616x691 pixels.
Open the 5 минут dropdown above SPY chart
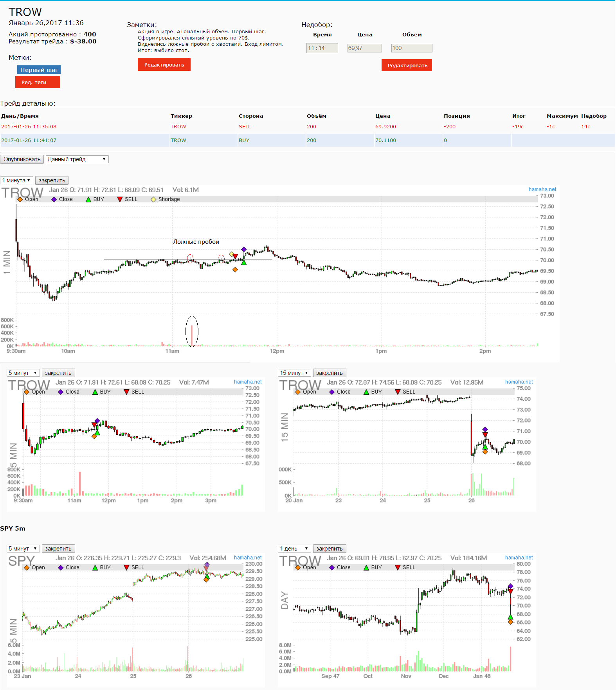pos(23,549)
